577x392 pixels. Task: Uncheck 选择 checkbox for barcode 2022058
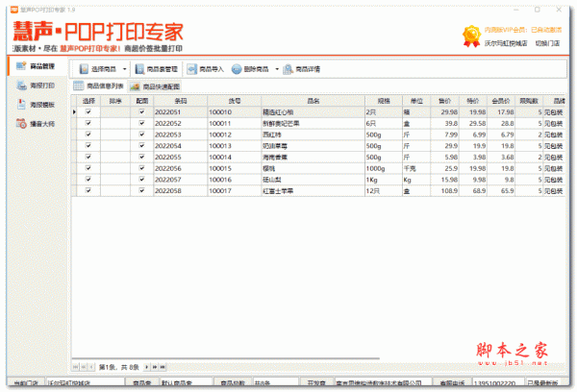tap(88, 190)
